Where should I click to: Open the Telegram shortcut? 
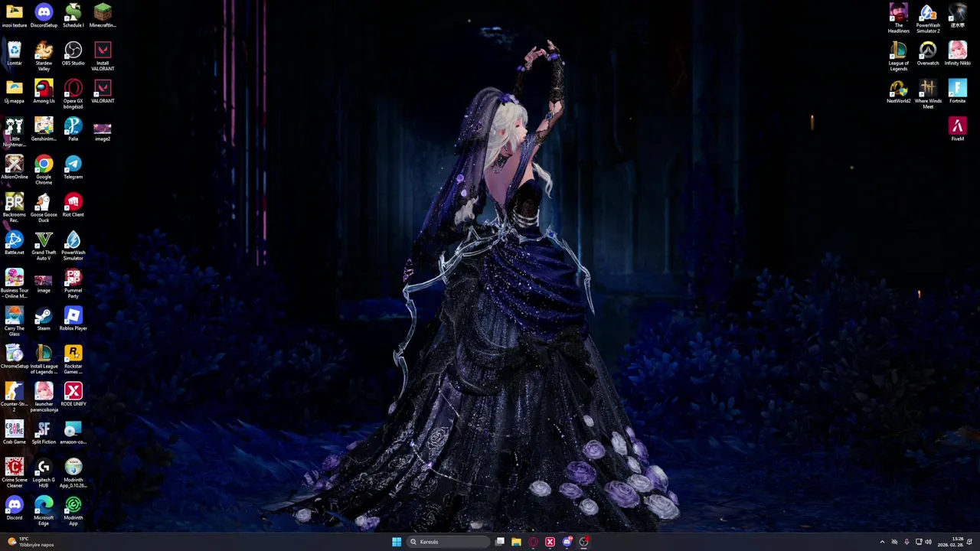pyautogui.click(x=73, y=167)
